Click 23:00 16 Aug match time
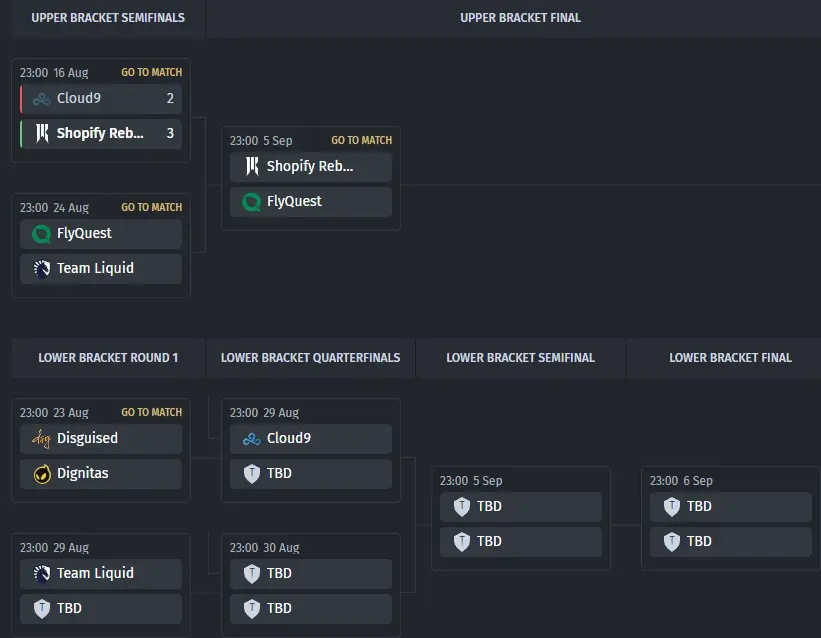Screen dimensions: 821x638 [54, 73]
